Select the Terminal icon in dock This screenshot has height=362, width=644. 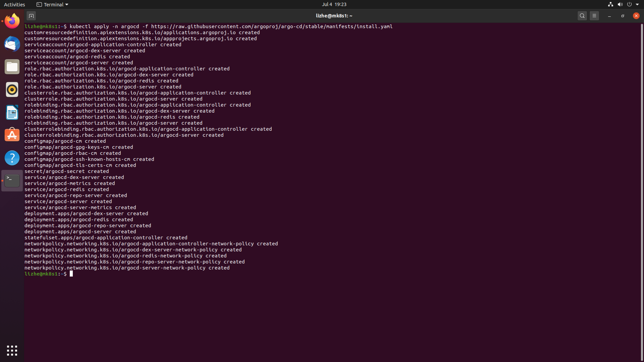tap(12, 180)
